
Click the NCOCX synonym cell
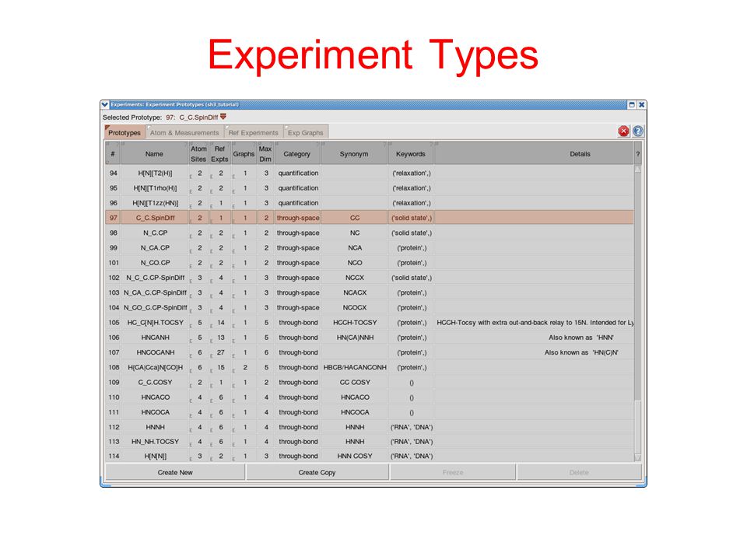pos(355,308)
